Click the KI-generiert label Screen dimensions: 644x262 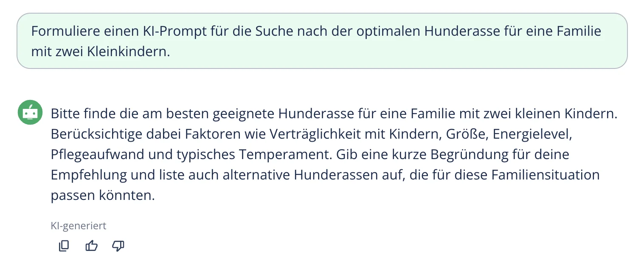(78, 225)
